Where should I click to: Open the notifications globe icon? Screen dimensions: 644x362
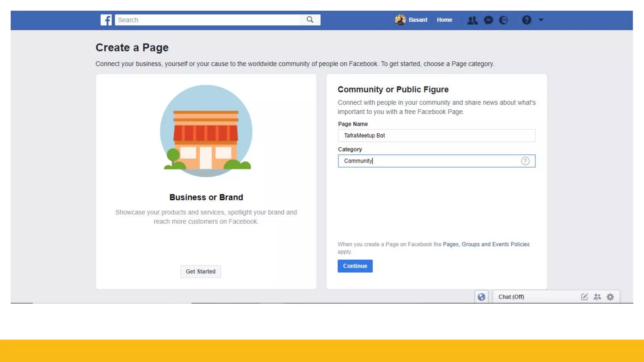point(504,20)
